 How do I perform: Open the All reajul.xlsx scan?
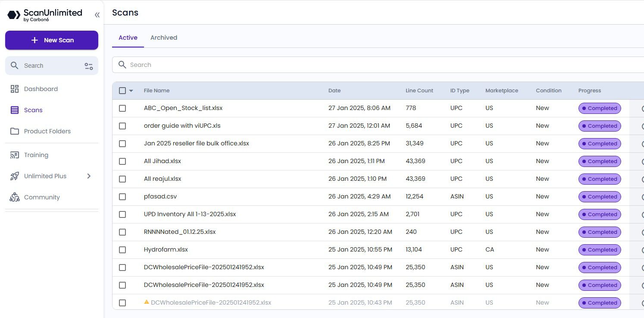pyautogui.click(x=163, y=179)
